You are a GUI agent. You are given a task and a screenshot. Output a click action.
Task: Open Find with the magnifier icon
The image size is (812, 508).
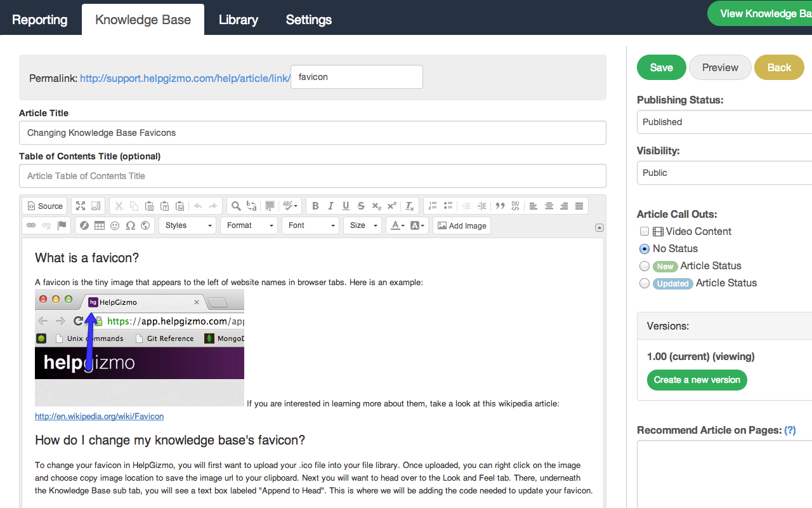pyautogui.click(x=236, y=206)
